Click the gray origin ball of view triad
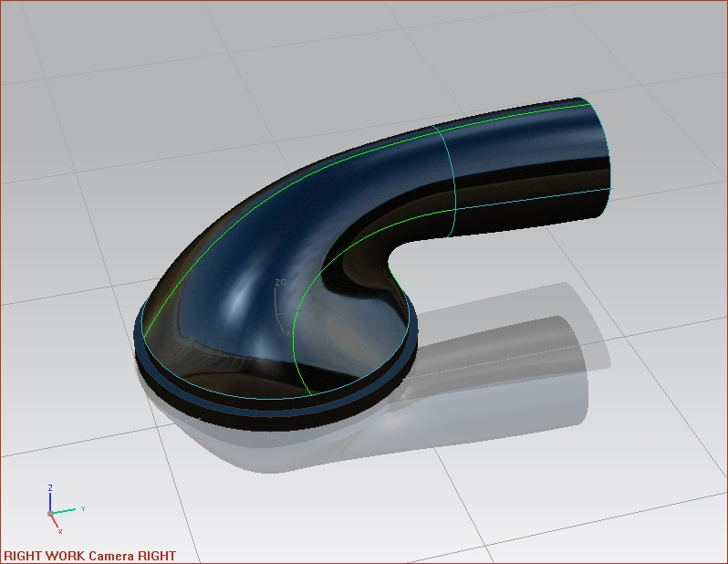The height and width of the screenshot is (564, 728). click(50, 513)
